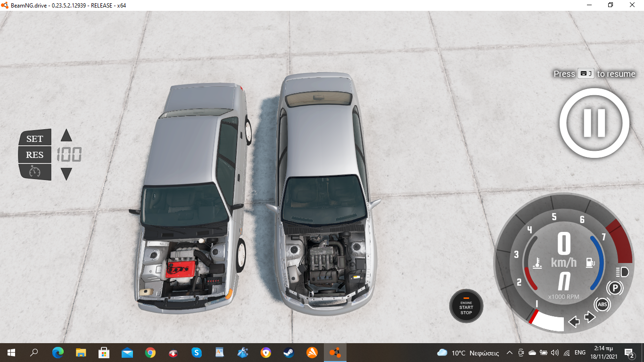Open Steam from taskbar
This screenshot has width=644, height=362.
pos(289,353)
